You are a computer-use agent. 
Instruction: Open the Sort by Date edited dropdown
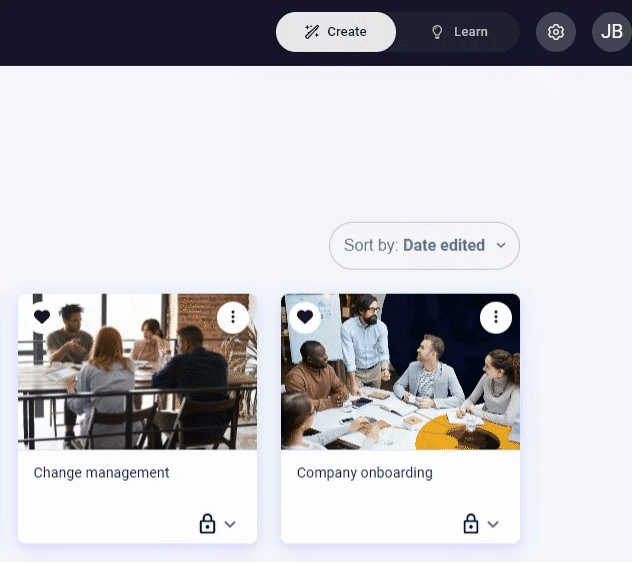point(424,246)
